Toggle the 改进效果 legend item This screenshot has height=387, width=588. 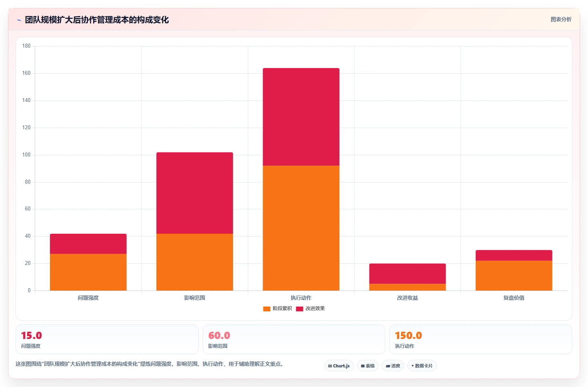pos(310,309)
